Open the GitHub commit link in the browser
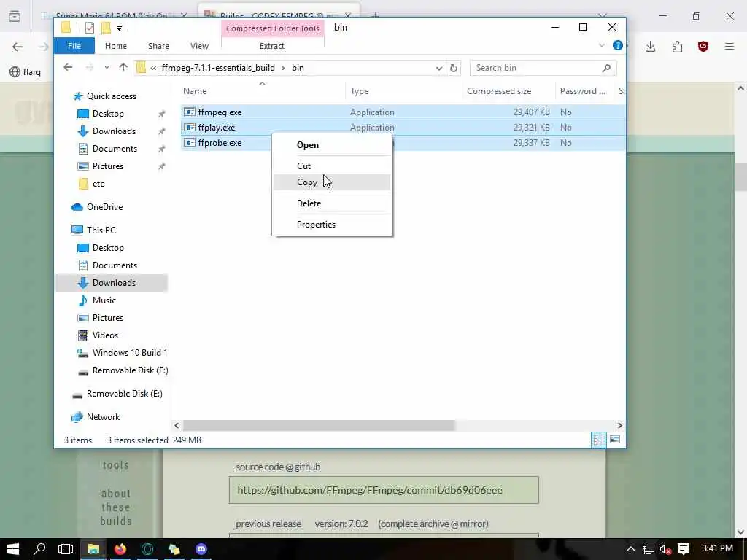 pos(370,490)
